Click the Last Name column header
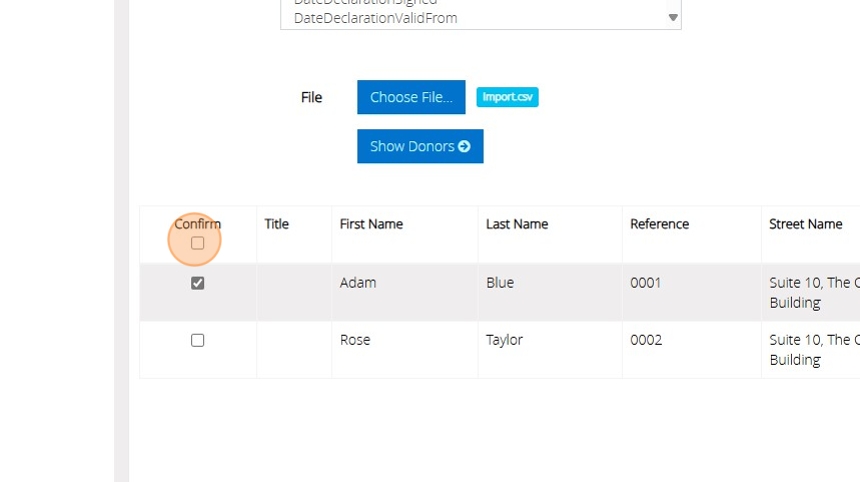 coord(517,224)
